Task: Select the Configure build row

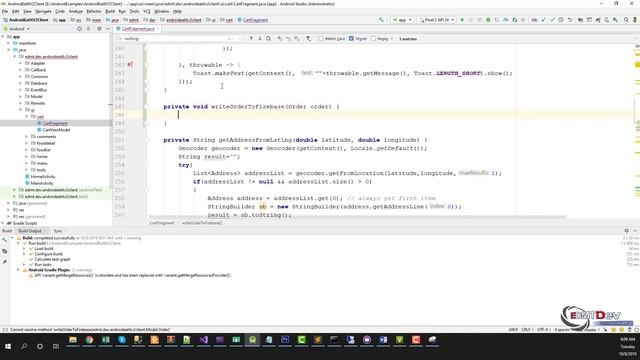Action: click(49, 254)
